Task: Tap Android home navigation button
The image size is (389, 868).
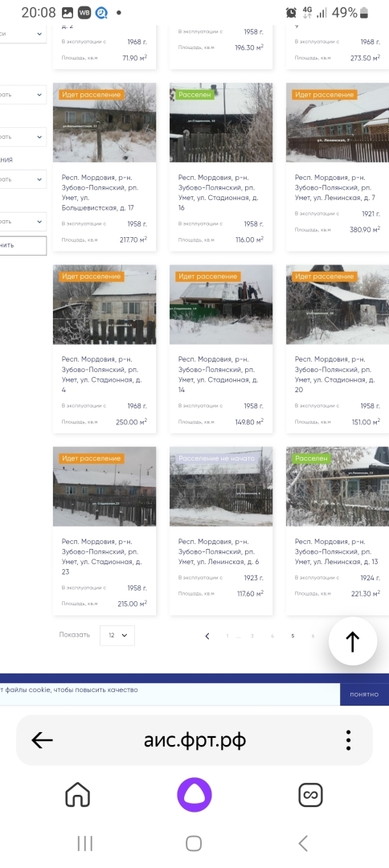Action: pos(194,843)
